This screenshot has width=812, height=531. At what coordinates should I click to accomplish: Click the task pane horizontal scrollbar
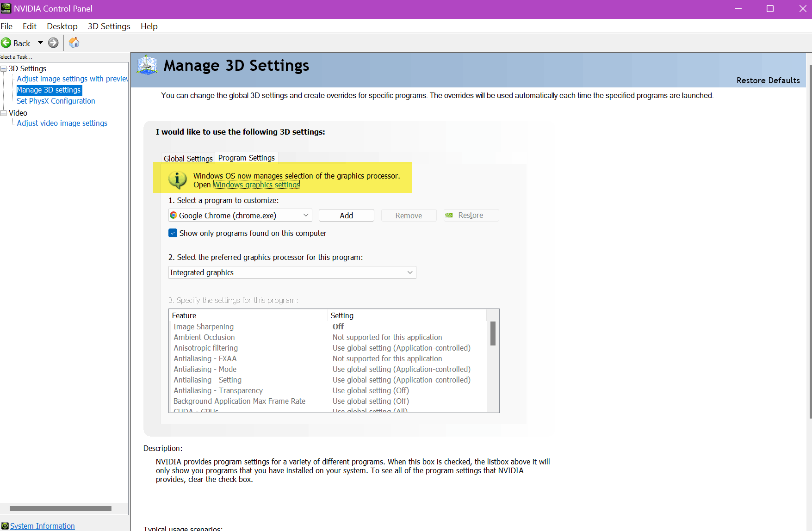coord(61,508)
